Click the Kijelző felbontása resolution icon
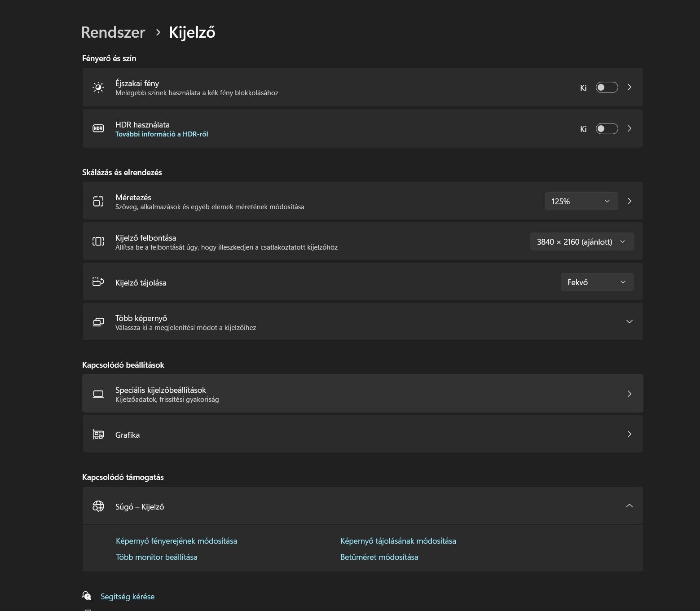The height and width of the screenshot is (611, 700). pos(98,242)
